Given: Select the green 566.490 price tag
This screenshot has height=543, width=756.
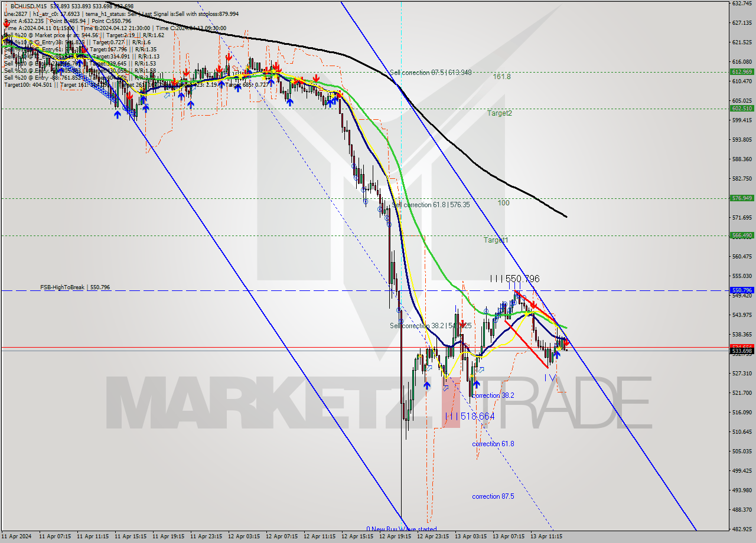Looking at the screenshot, I should click(x=742, y=235).
